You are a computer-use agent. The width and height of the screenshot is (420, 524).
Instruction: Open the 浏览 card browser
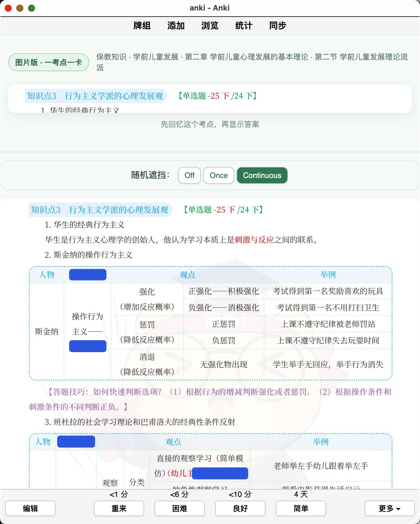point(210,26)
